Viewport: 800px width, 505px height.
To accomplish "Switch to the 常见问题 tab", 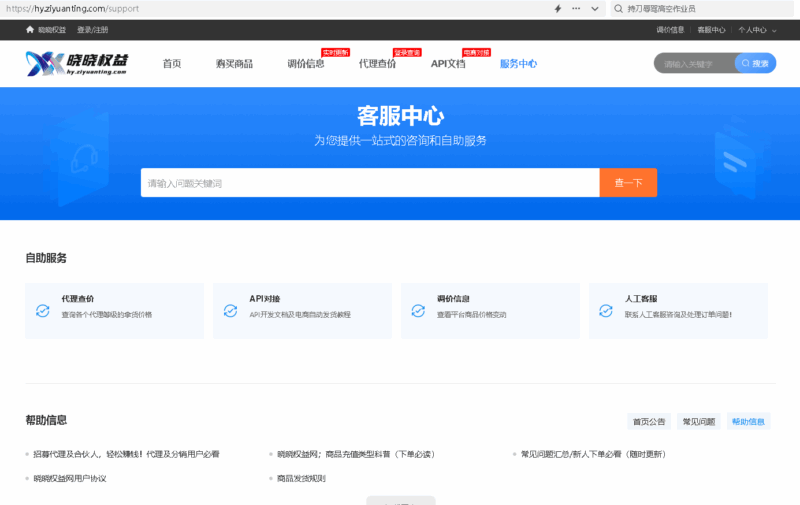I will point(698,422).
